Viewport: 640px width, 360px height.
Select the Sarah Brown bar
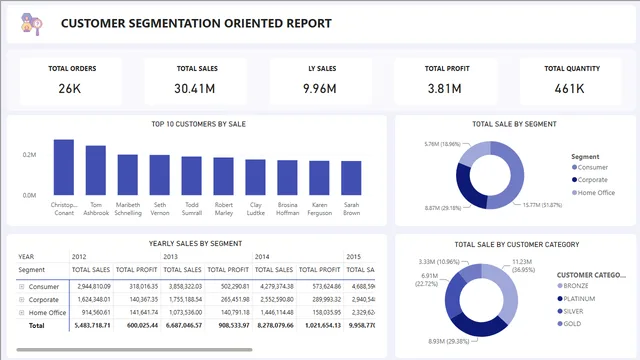(351, 178)
